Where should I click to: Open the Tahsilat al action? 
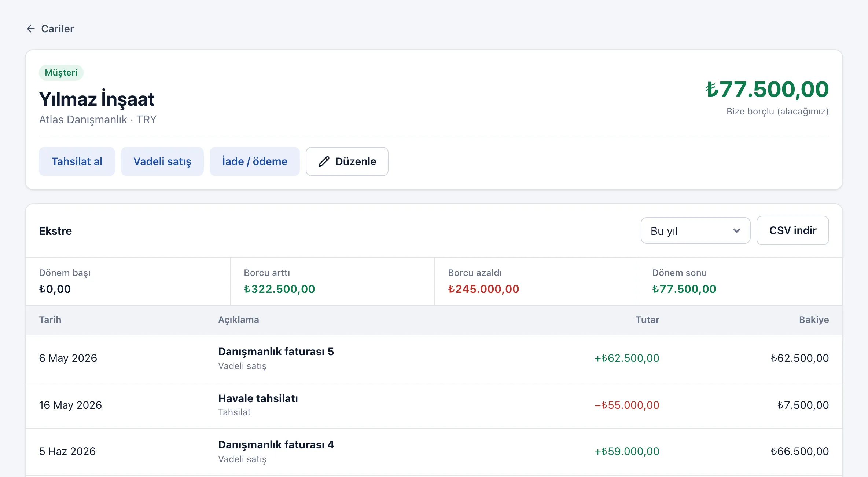point(77,161)
